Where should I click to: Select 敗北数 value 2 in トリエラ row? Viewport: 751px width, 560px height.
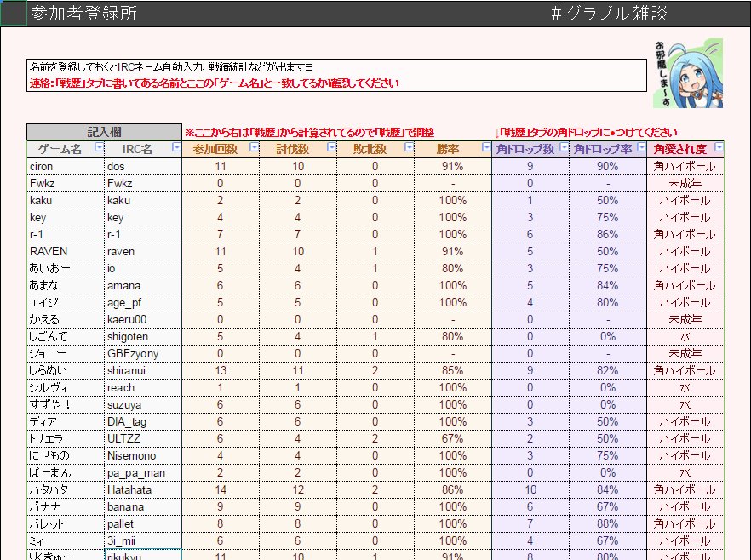[375, 438]
